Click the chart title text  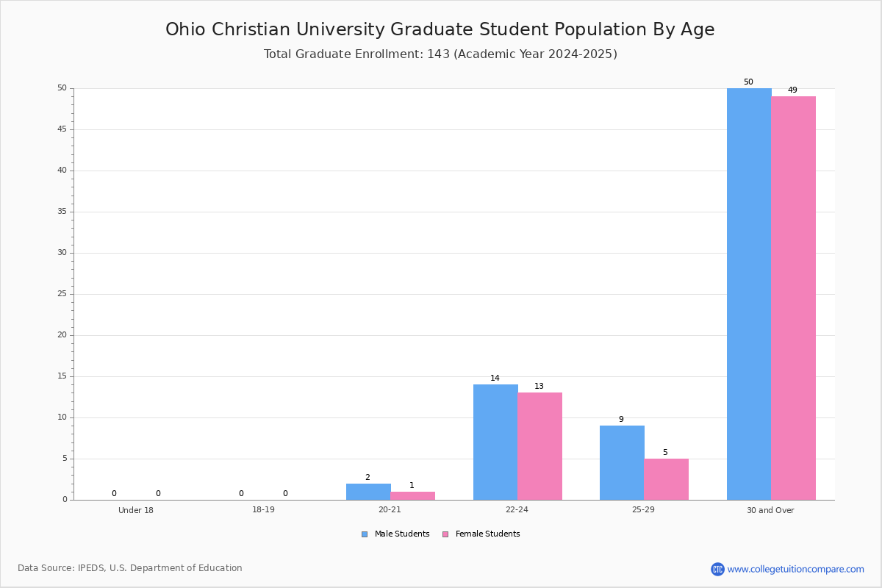[x=440, y=29]
